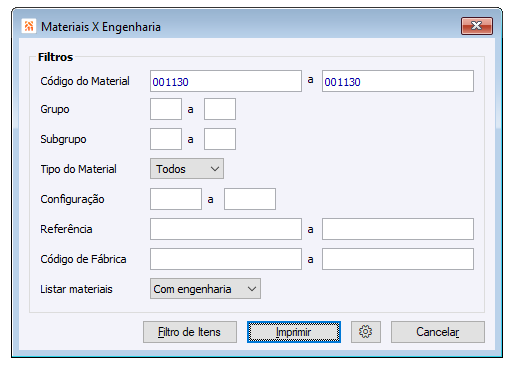Click the starting Subgrupo field

click(166, 139)
